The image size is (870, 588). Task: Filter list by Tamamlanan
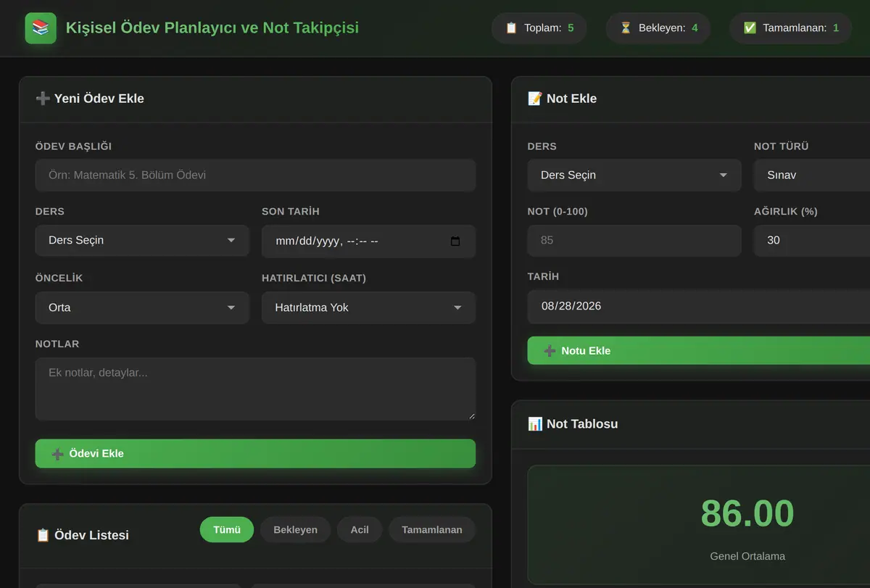tap(432, 530)
